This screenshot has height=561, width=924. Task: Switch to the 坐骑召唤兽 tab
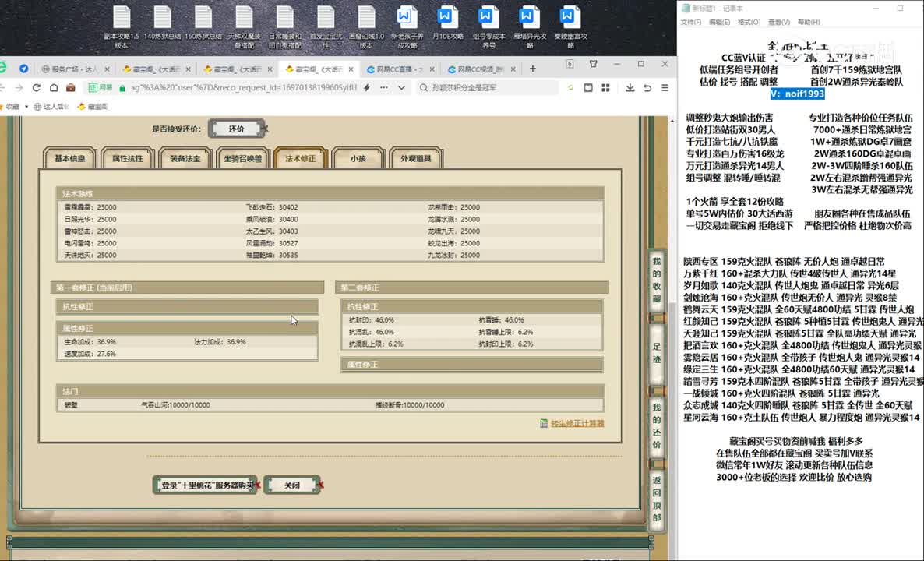[243, 158]
